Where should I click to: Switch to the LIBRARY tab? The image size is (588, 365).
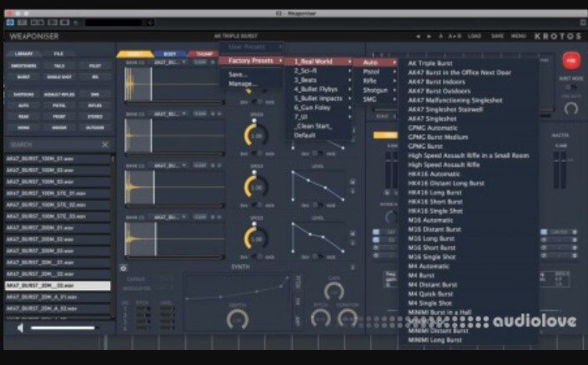pos(23,53)
